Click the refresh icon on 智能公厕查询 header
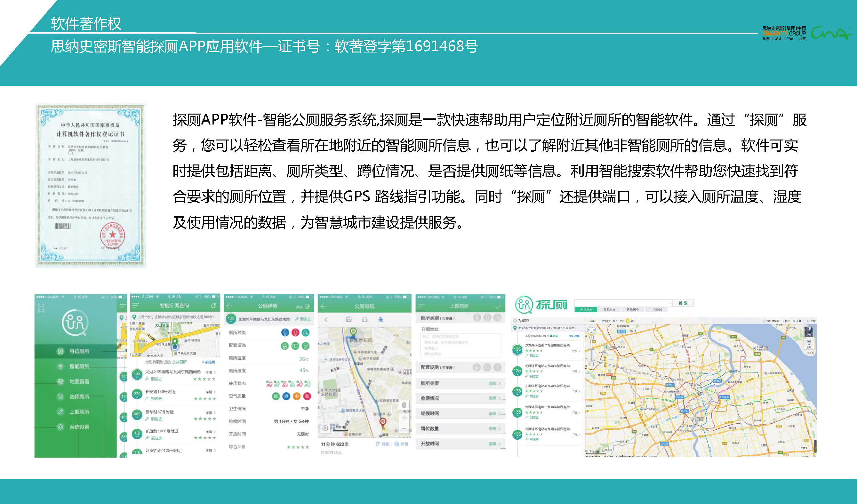This screenshot has height=504, width=857. 213,306
